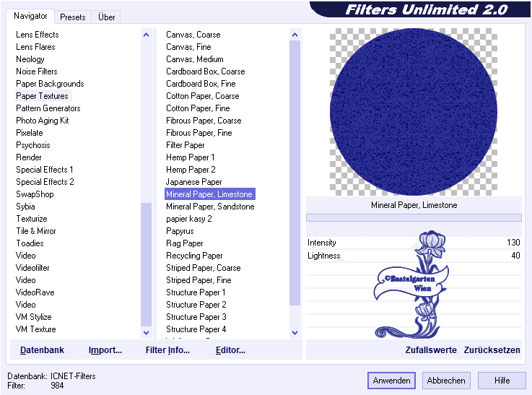Select Tile & Mirror category
This screenshot has height=395, width=532.
36,231
